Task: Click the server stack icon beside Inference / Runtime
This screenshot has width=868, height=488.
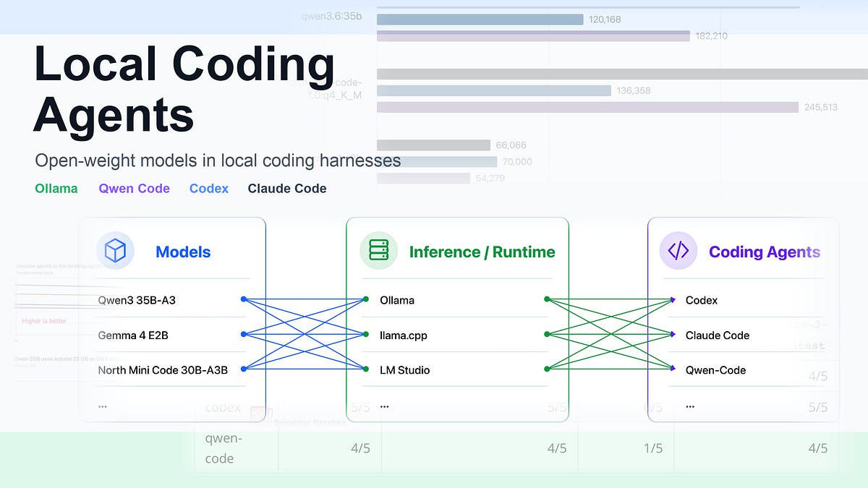Action: (379, 251)
